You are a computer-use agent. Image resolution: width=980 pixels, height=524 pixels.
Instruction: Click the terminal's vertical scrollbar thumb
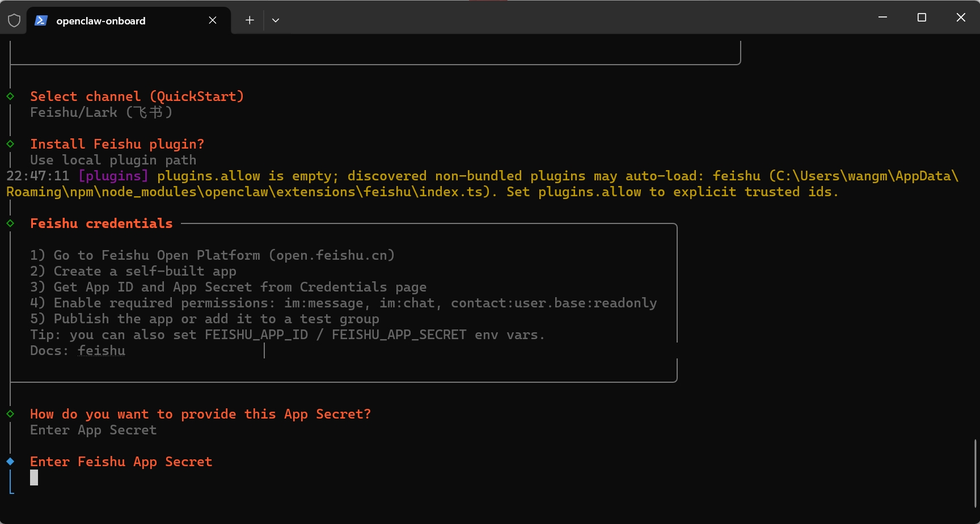pos(975,473)
